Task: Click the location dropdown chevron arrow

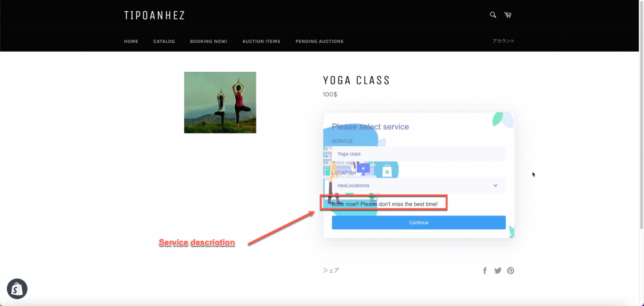Action: 496,186
